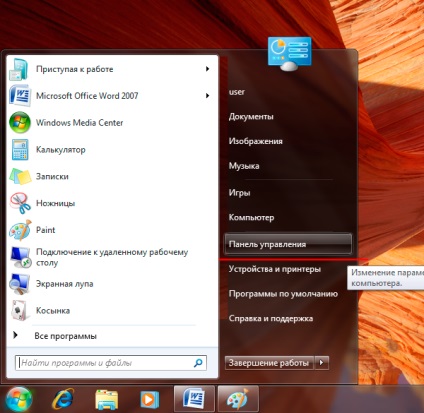Click the Приступая к работе label
424x413 pixels.
point(75,69)
